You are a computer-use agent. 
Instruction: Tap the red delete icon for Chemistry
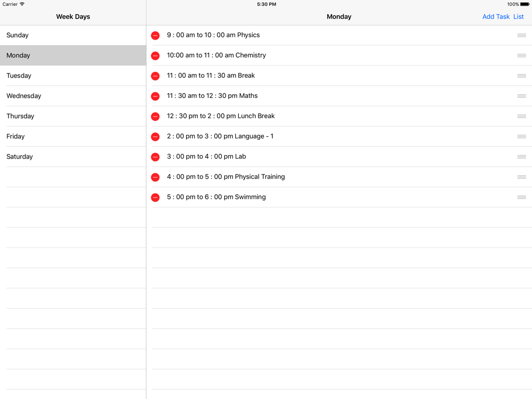click(155, 56)
